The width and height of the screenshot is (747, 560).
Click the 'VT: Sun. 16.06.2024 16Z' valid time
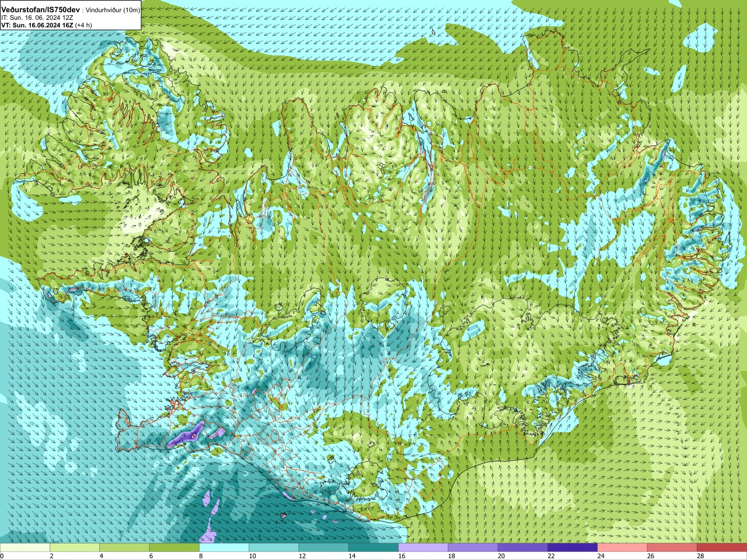37,25
